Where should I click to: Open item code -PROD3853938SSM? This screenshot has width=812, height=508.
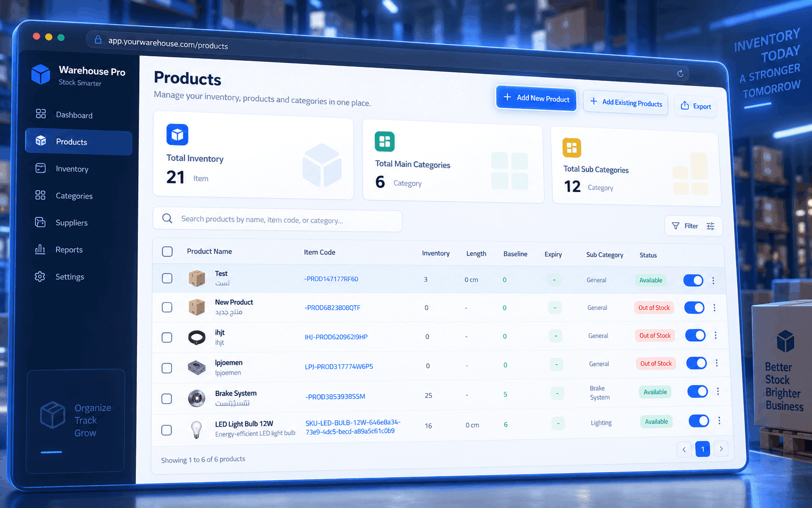[335, 397]
